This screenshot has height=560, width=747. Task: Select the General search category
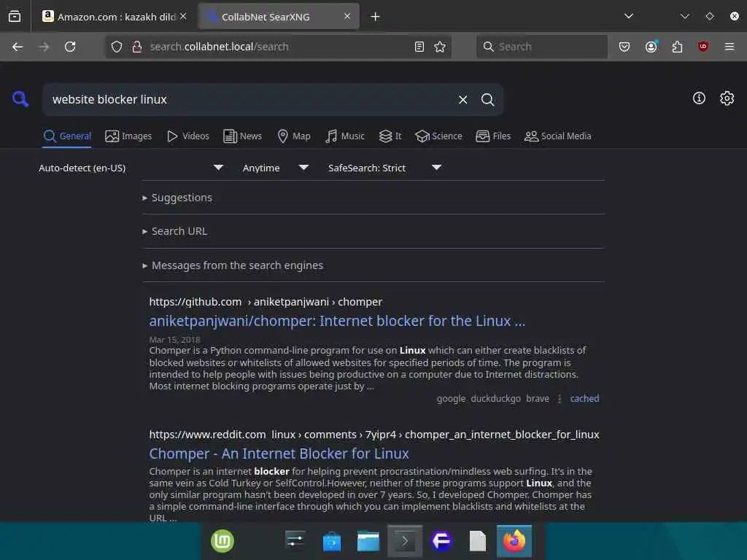pos(66,136)
